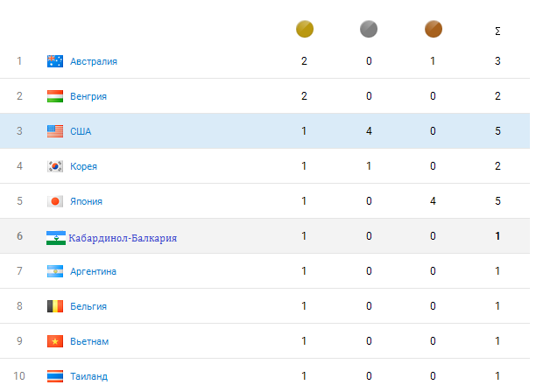
Task: Click Japan's bronze medal count of 4
Action: click(433, 201)
